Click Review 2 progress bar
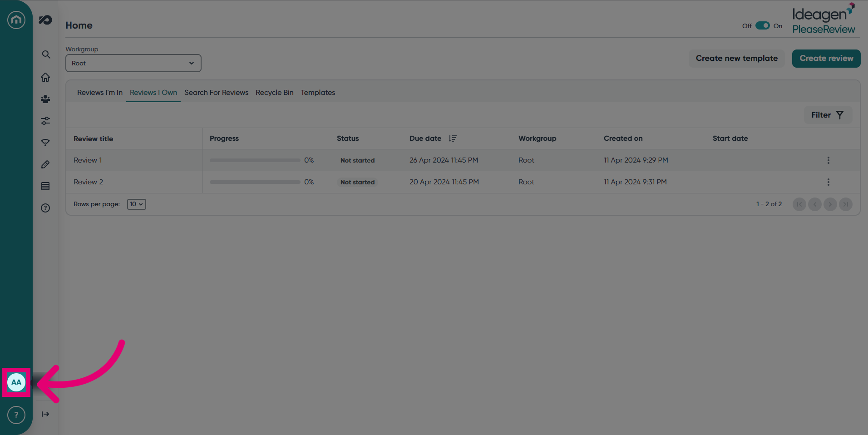Image resolution: width=868 pixels, height=435 pixels. pyautogui.click(x=255, y=182)
